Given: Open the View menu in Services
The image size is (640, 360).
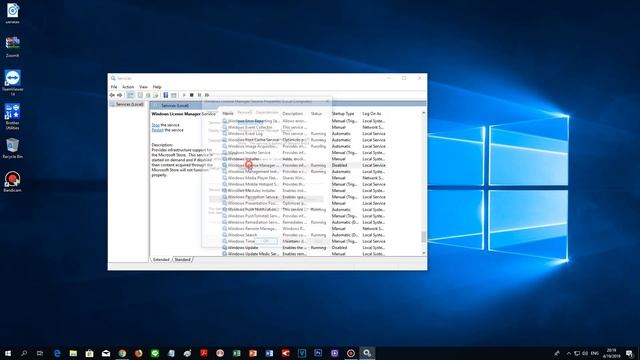Looking at the screenshot, I should click(143, 87).
